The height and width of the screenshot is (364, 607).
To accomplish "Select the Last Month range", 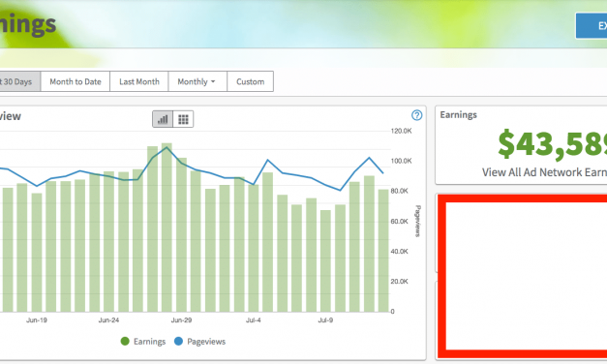I will [x=139, y=81].
